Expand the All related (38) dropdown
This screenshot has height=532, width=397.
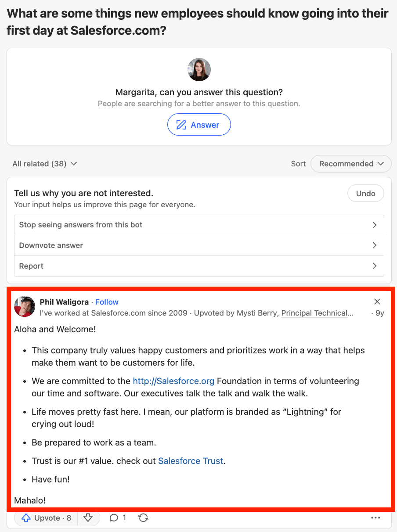click(45, 164)
